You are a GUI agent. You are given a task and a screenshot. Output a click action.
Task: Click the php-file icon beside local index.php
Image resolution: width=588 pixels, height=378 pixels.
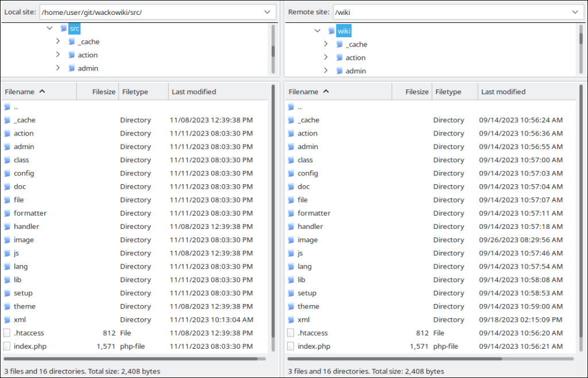(x=6, y=346)
